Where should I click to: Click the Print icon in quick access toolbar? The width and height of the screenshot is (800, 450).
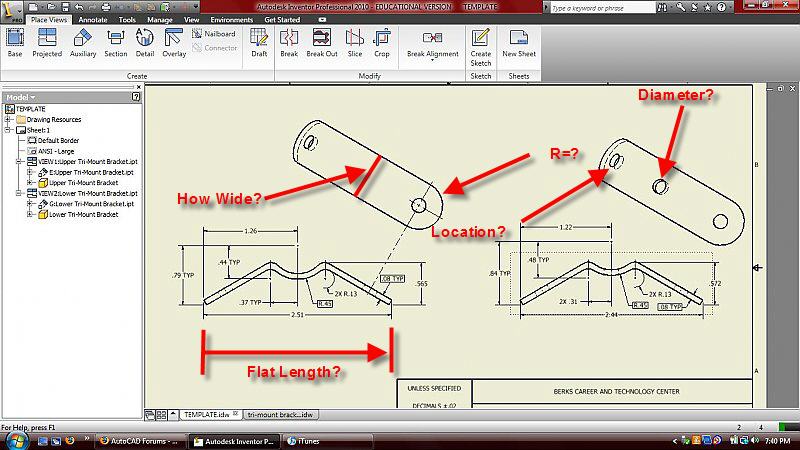click(106, 7)
